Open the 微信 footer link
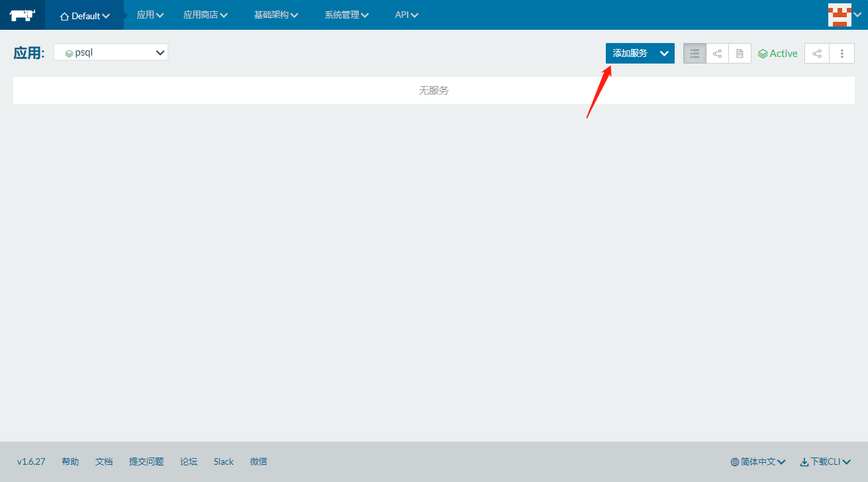The height and width of the screenshot is (482, 868). (x=259, y=461)
